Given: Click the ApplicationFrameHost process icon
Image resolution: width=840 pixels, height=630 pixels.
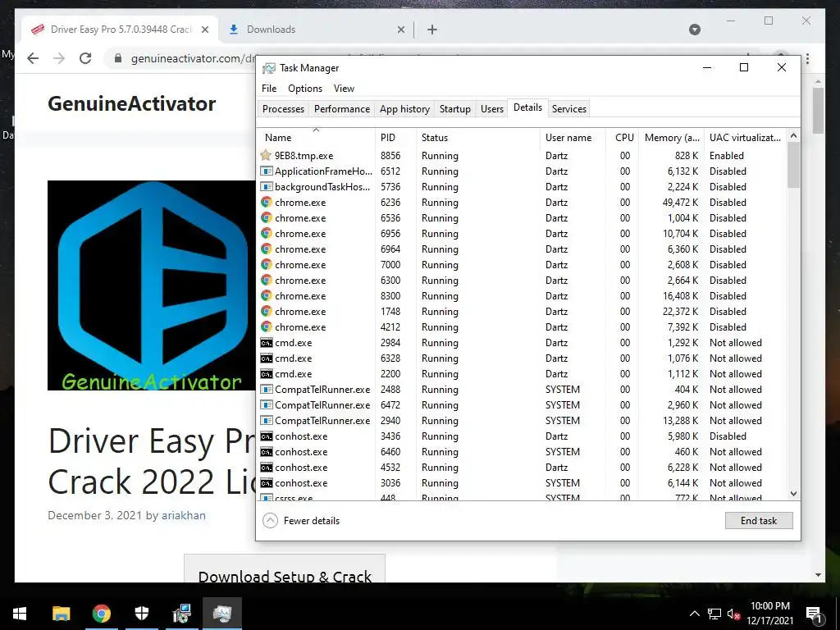Looking at the screenshot, I should click(x=266, y=171).
